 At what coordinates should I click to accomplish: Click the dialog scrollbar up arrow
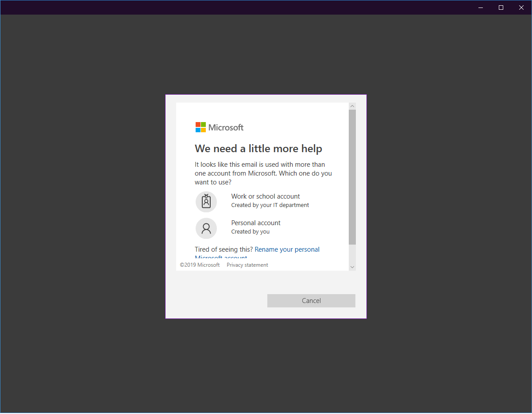(352, 106)
